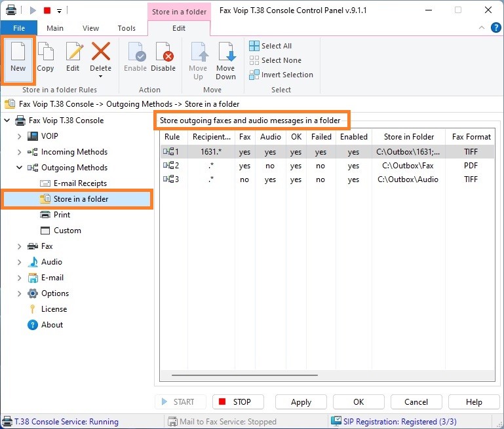Viewport: 504px width, 429px height.
Task: Disable the selected rule
Action: pos(163,58)
